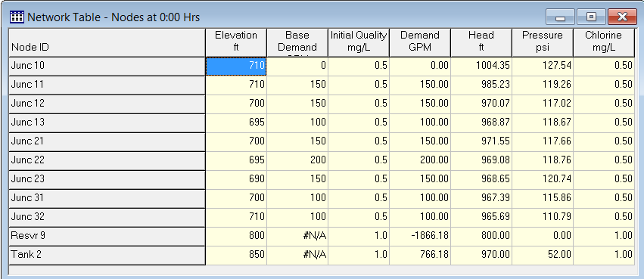
Task: Select the Junc 32 row label
Action: tap(107, 218)
